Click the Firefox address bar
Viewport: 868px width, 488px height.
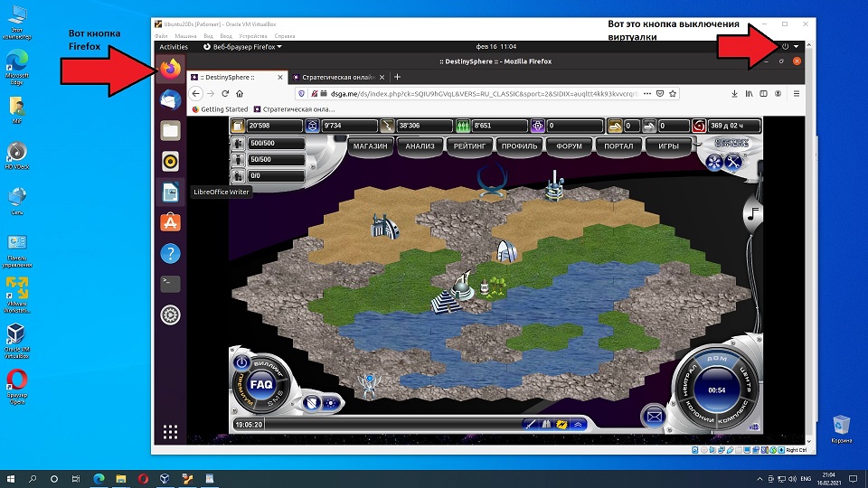[470, 93]
